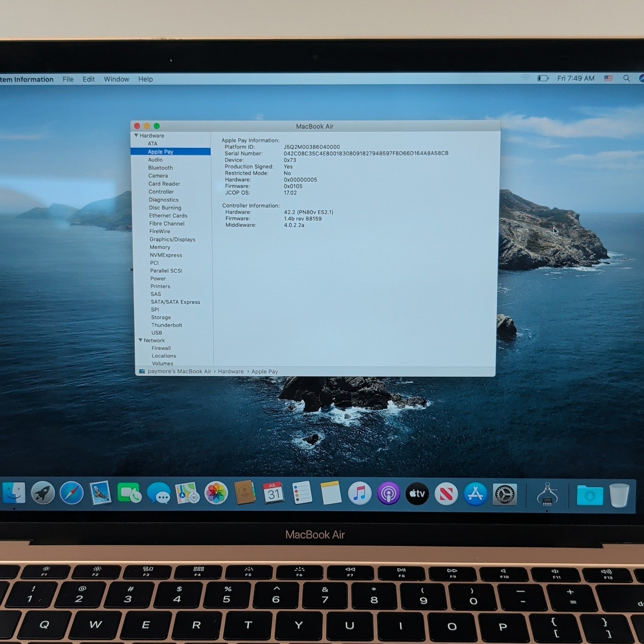Open the App Store icon

(475, 494)
